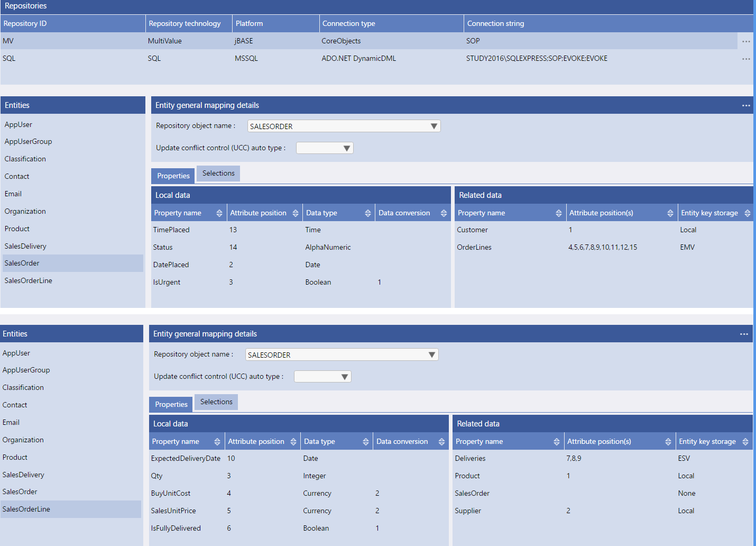Open the ellipsis menu for the SQL repository row
Image resolution: width=756 pixels, height=546 pixels.
746,59
